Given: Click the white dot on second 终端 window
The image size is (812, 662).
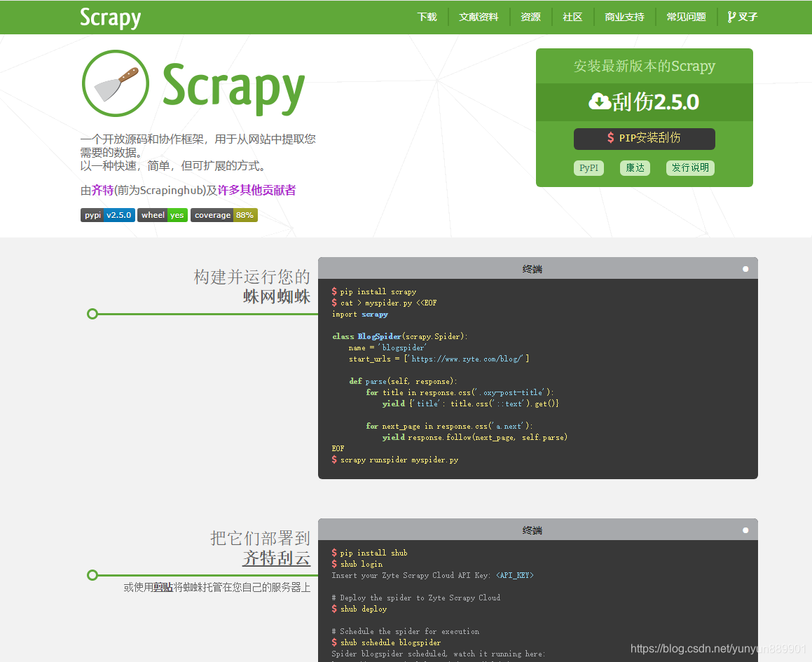Looking at the screenshot, I should [745, 530].
